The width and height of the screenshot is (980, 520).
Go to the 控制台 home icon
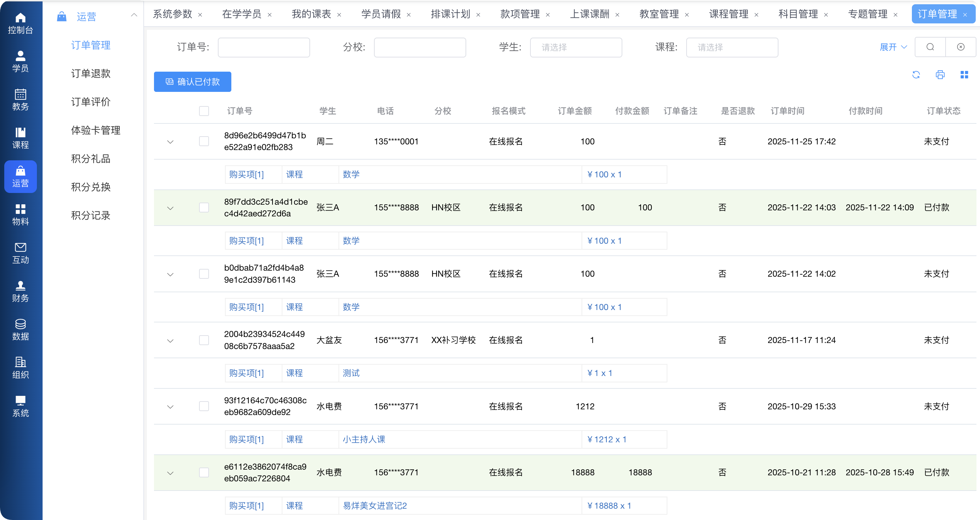tap(21, 23)
